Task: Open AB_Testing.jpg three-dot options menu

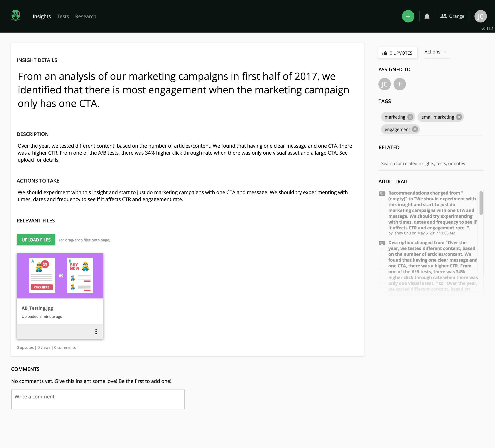Action: tap(96, 332)
